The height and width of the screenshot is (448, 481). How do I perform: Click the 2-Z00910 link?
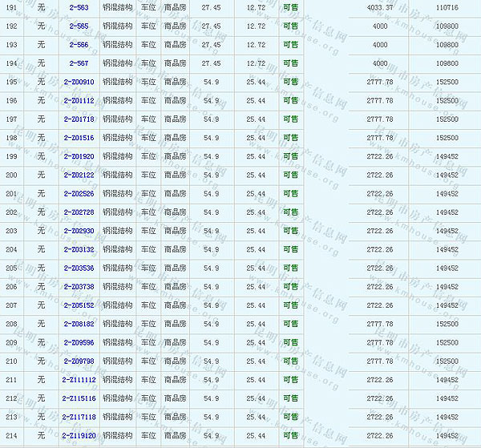tap(79, 82)
